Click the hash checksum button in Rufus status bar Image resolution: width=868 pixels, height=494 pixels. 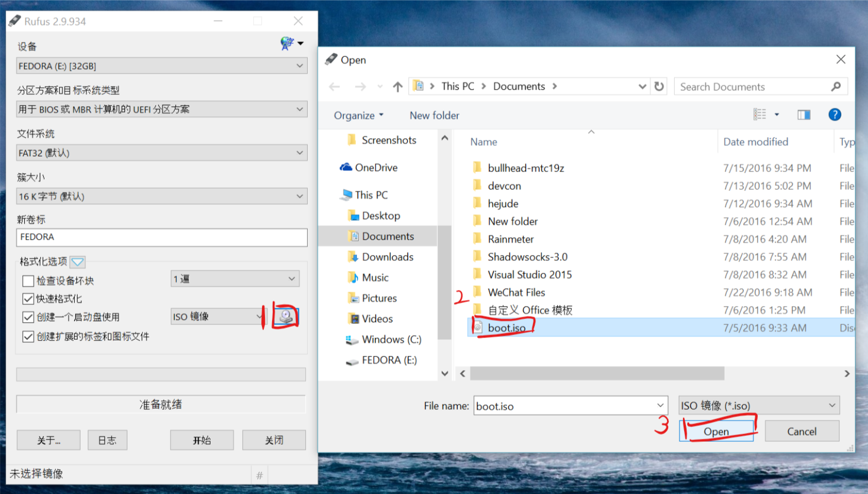260,474
